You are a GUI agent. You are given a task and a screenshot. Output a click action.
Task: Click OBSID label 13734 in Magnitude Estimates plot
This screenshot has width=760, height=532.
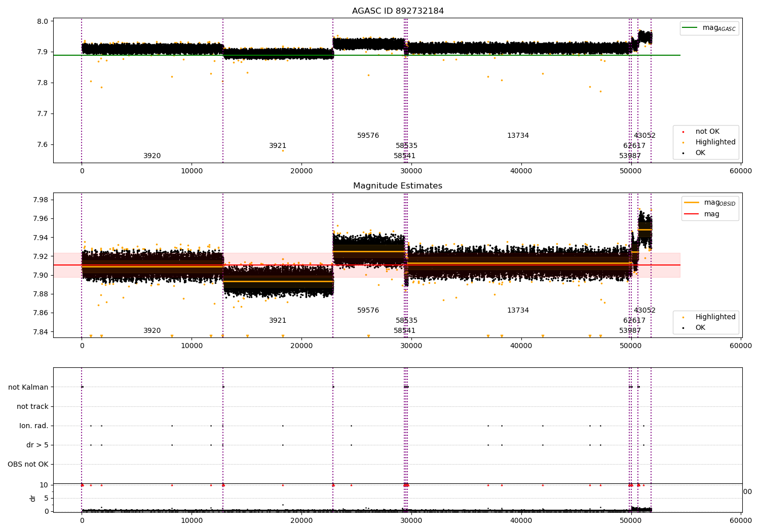click(518, 311)
